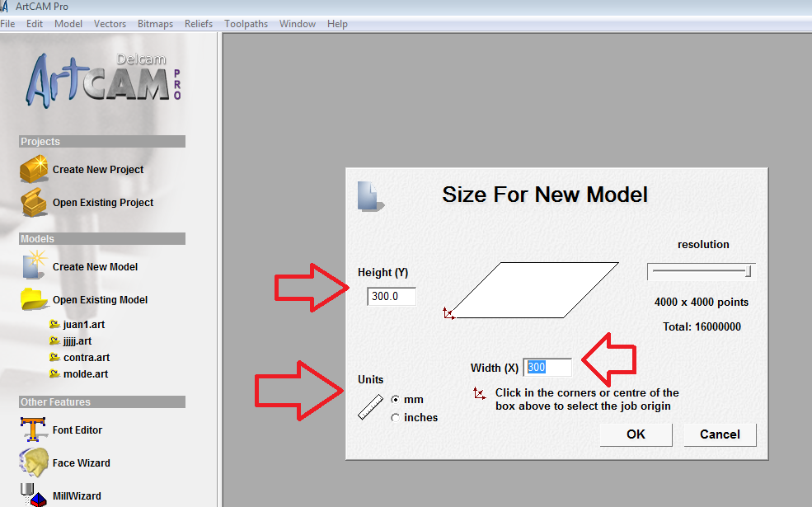Open the Vectors menu

point(110,24)
